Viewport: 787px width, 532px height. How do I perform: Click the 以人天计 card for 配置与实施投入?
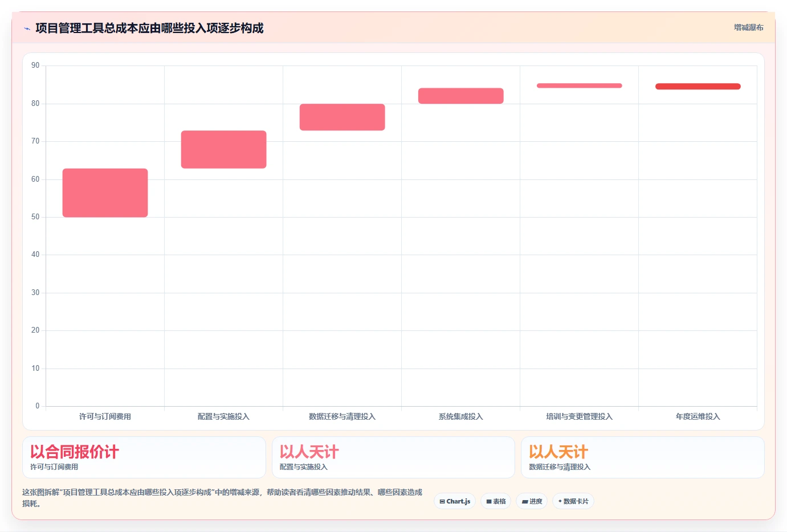393,457
